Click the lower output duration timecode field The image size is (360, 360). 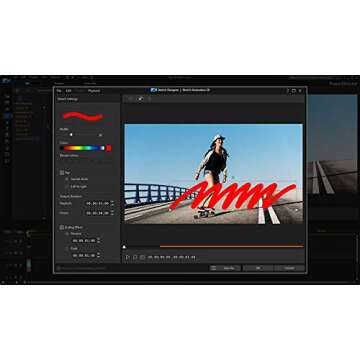point(97,212)
